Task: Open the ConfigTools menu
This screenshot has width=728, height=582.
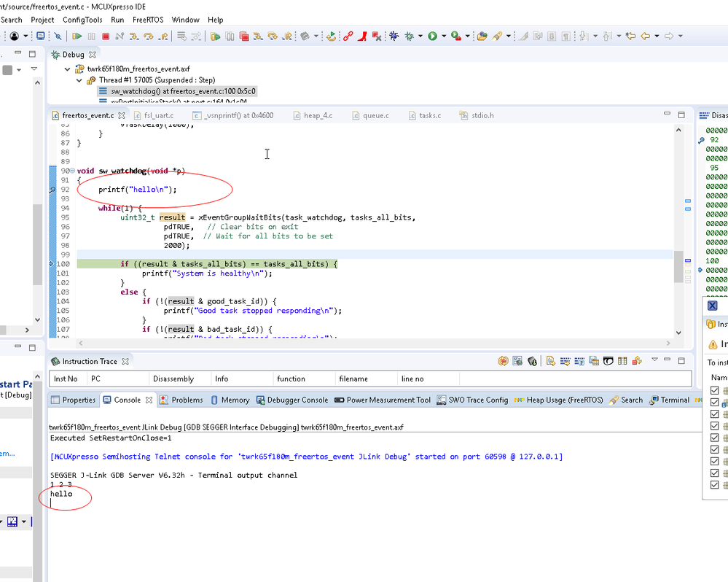Action: coord(82,20)
